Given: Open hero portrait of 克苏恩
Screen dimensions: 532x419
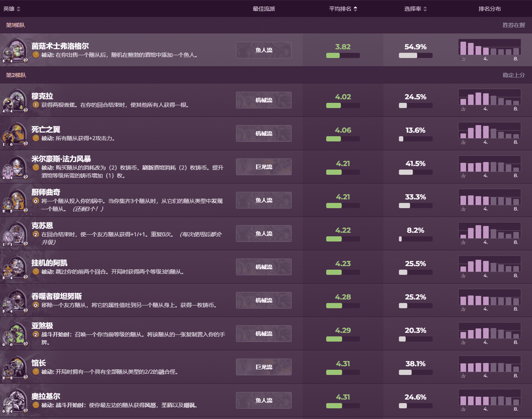Looking at the screenshot, I should point(15,234).
